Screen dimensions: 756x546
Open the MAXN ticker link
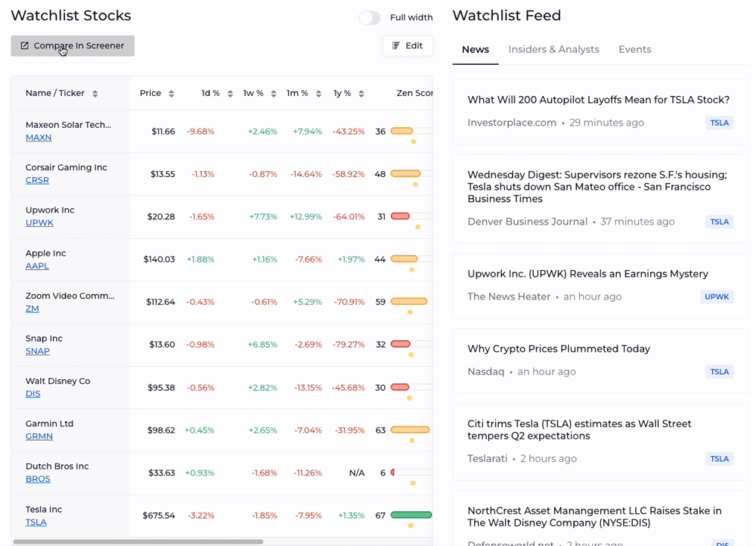point(39,138)
